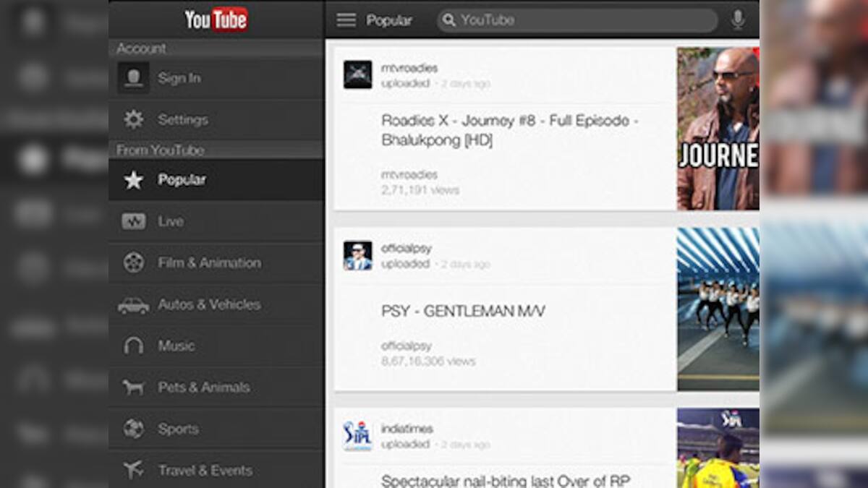Click the Settings gear icon
The height and width of the screenshot is (488, 868).
(x=134, y=119)
